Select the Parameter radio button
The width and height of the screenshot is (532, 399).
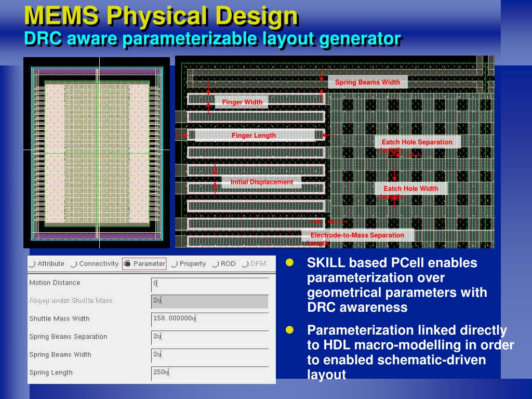pos(127,263)
